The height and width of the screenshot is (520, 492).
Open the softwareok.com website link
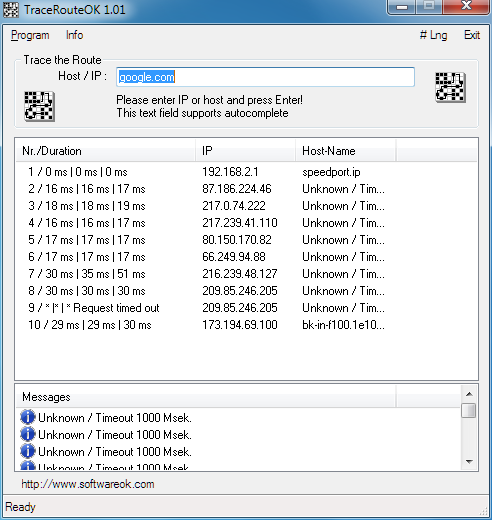[x=88, y=484]
